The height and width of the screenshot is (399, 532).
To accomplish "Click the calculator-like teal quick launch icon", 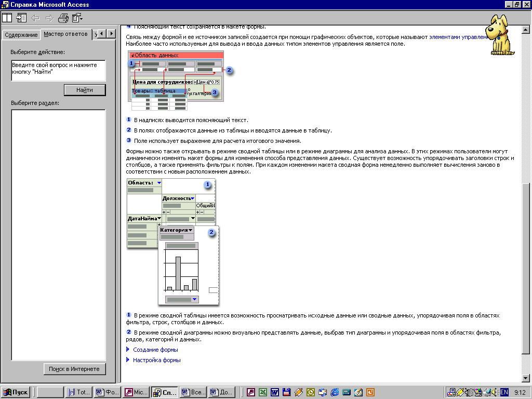I will click(347, 392).
